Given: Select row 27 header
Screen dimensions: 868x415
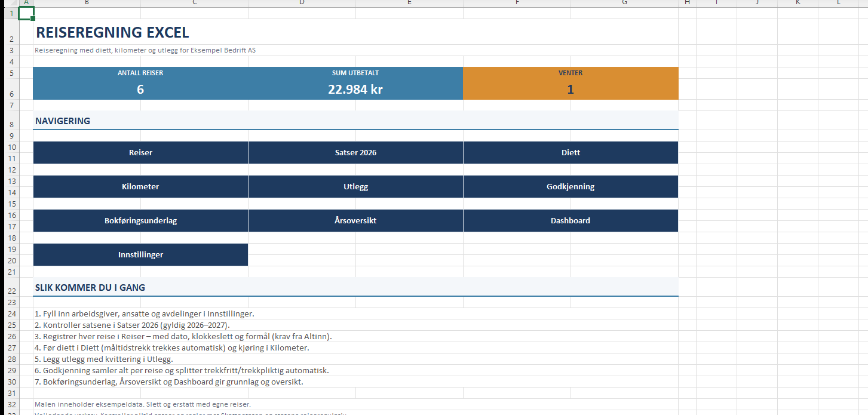Looking at the screenshot, I should (11, 348).
